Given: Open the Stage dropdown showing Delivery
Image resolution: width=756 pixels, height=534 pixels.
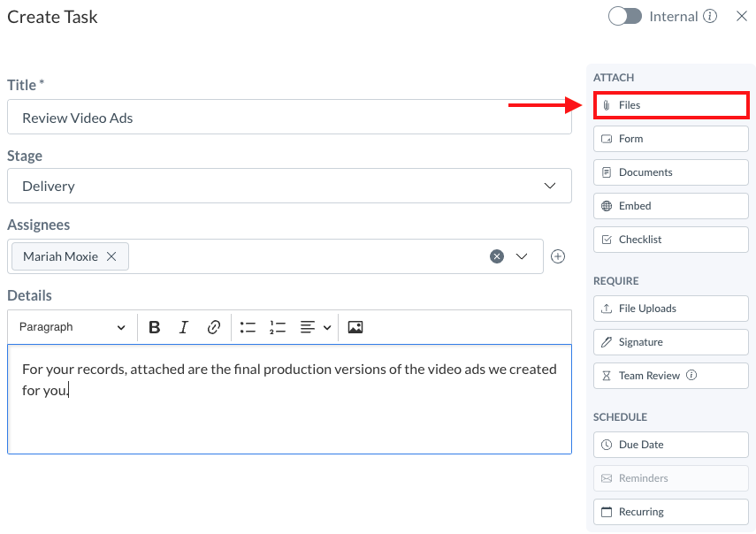Looking at the screenshot, I should coord(289,186).
